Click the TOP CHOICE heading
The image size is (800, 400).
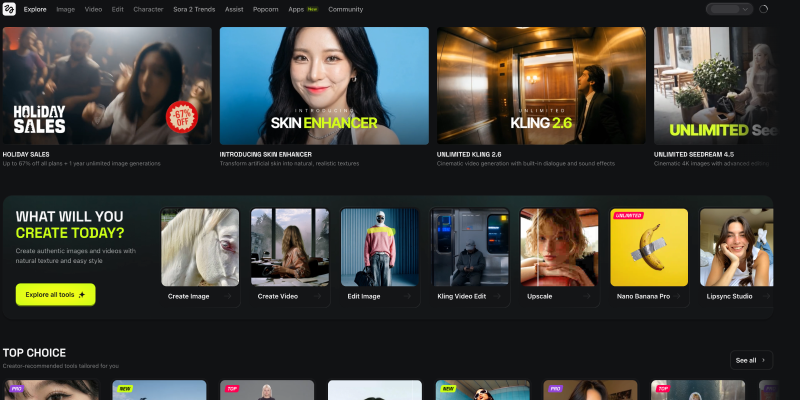click(34, 353)
